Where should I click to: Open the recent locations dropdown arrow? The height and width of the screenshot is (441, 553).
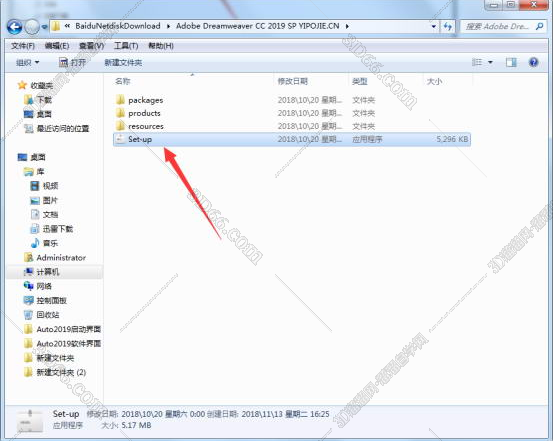point(44,27)
